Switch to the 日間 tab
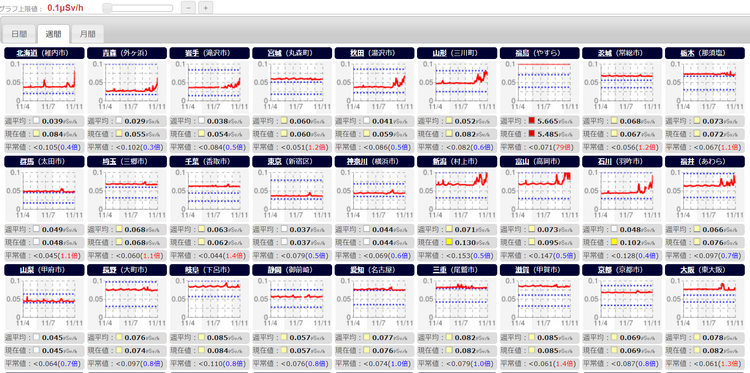 tap(19, 34)
